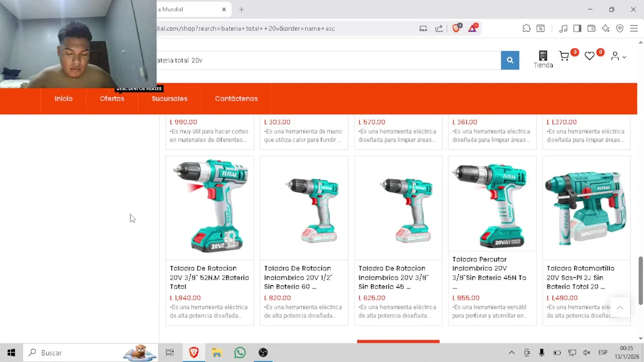This screenshot has width=644, height=362.
Task: Open the Taladro Rotamartillo 20V Sds-Pl title link
Action: pyautogui.click(x=581, y=278)
